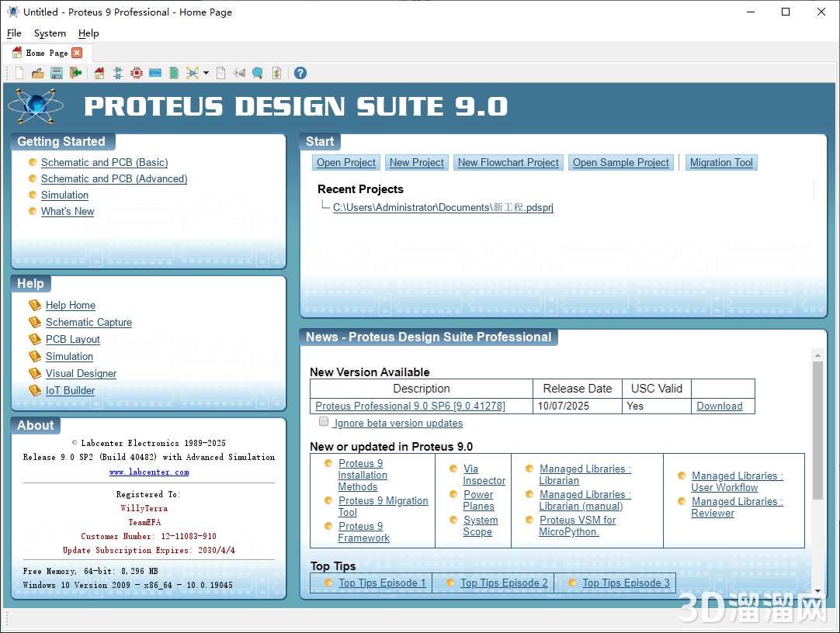Click the Open Sample Project button

pyautogui.click(x=620, y=162)
